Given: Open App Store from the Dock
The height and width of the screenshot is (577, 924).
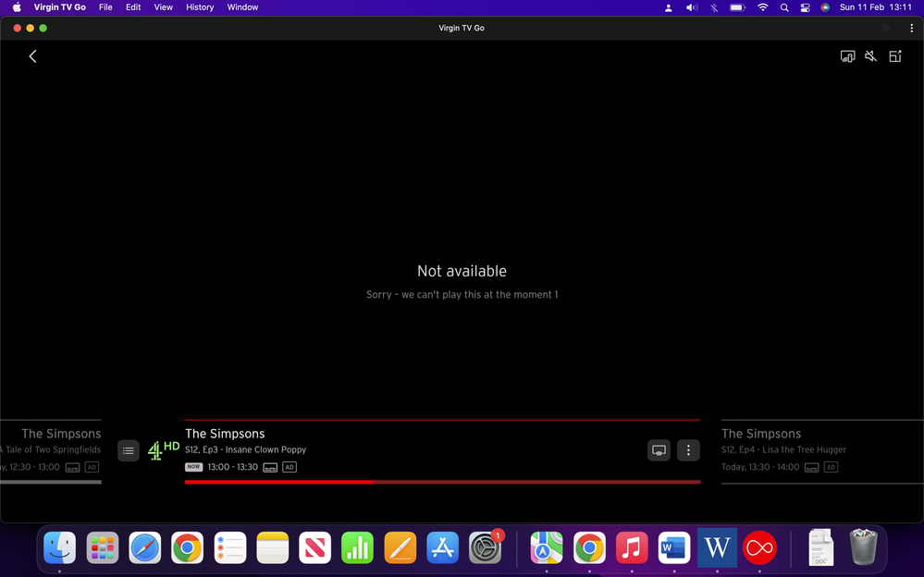Looking at the screenshot, I should [442, 547].
